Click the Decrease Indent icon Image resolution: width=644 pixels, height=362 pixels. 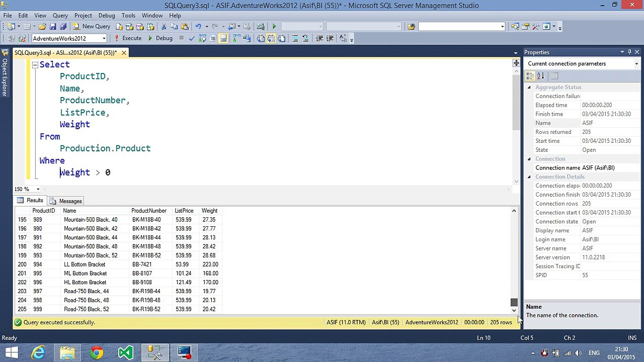(x=319, y=38)
